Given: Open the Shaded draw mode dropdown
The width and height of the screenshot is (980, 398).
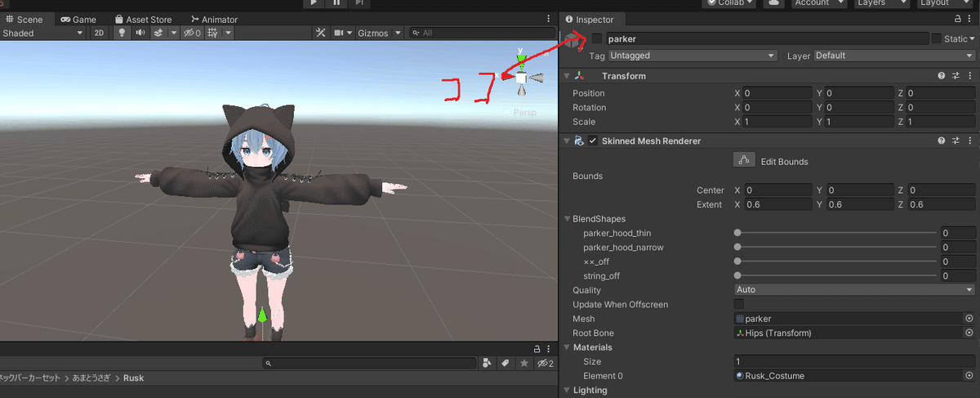Looking at the screenshot, I should [42, 33].
